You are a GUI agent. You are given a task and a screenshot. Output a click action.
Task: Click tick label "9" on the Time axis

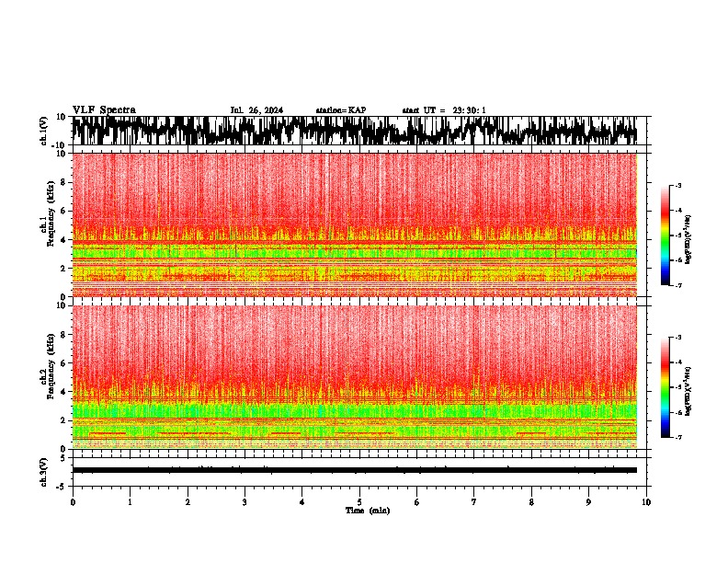click(x=588, y=502)
